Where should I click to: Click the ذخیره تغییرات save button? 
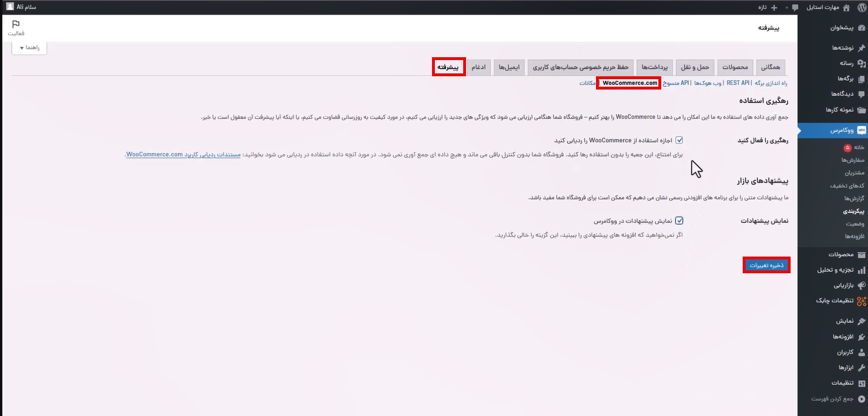[766, 265]
